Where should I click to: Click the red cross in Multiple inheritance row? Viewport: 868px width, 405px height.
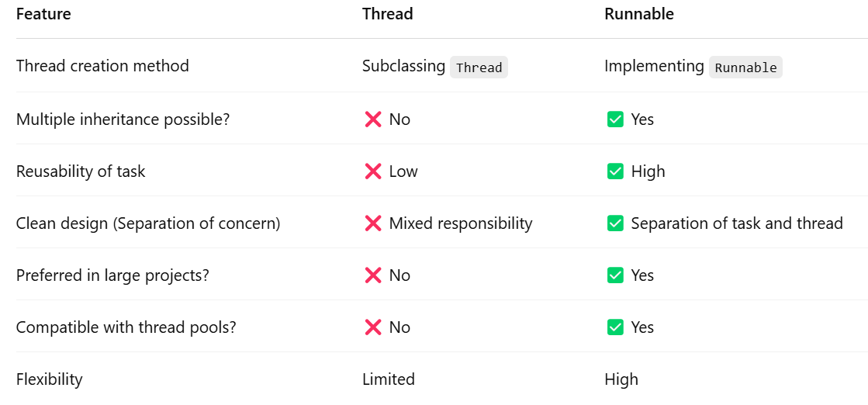[x=373, y=119]
